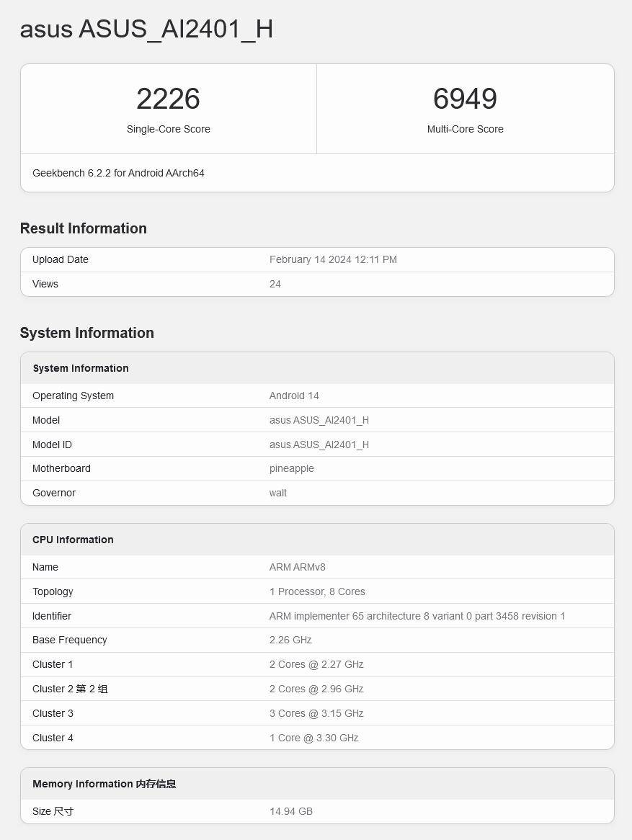Image resolution: width=632 pixels, height=840 pixels.
Task: Select the Multi-Core Score value 6949
Action: [x=466, y=99]
